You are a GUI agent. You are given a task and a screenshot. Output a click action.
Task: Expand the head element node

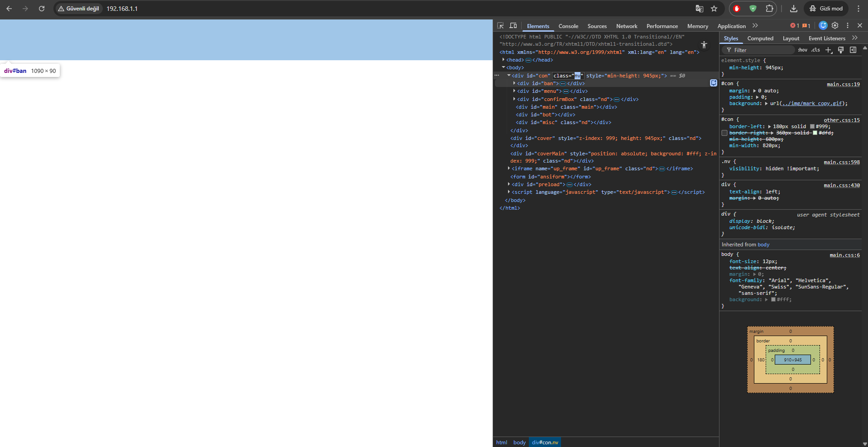(x=503, y=60)
